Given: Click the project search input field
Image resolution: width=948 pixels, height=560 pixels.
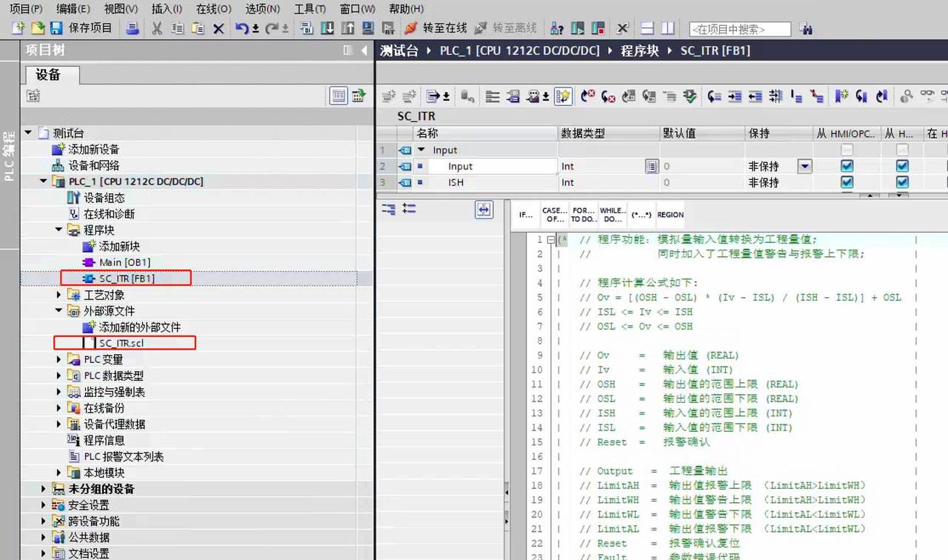Looking at the screenshot, I should (x=739, y=30).
